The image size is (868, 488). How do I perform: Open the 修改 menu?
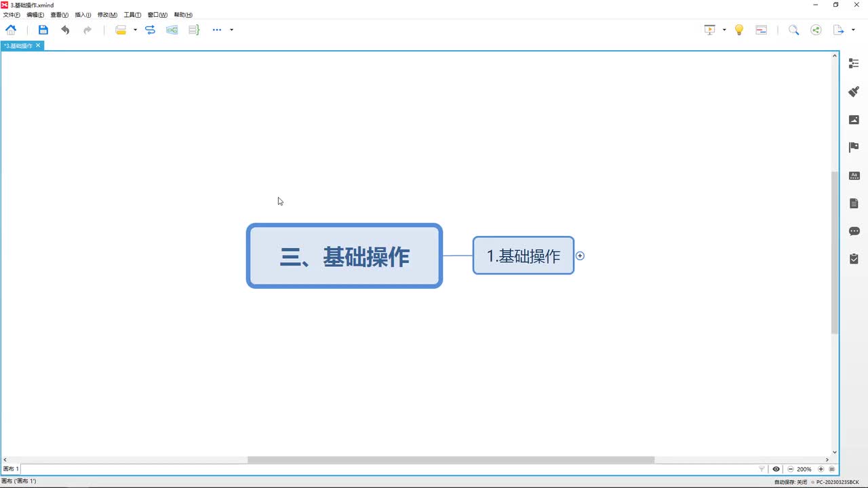click(x=107, y=15)
